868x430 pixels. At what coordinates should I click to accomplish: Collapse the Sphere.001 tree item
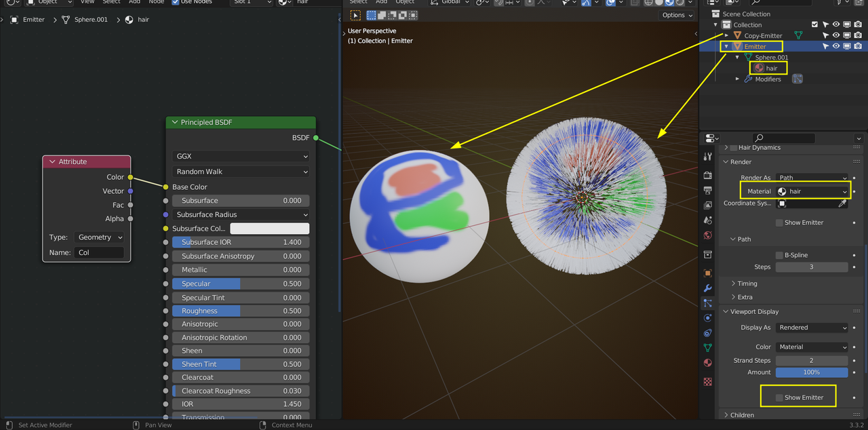pos(738,57)
